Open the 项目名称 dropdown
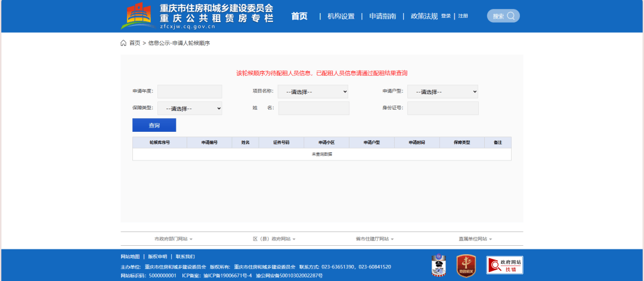 pyautogui.click(x=313, y=92)
